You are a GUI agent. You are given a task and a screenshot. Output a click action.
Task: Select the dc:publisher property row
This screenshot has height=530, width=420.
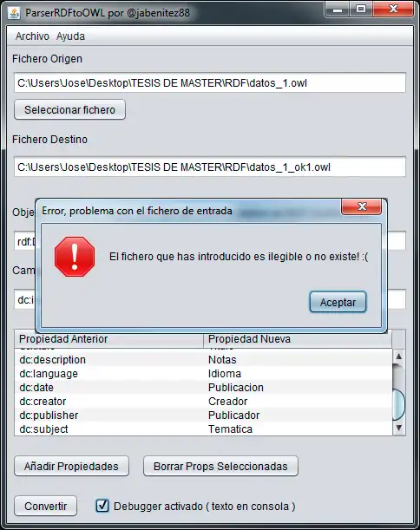click(x=203, y=415)
